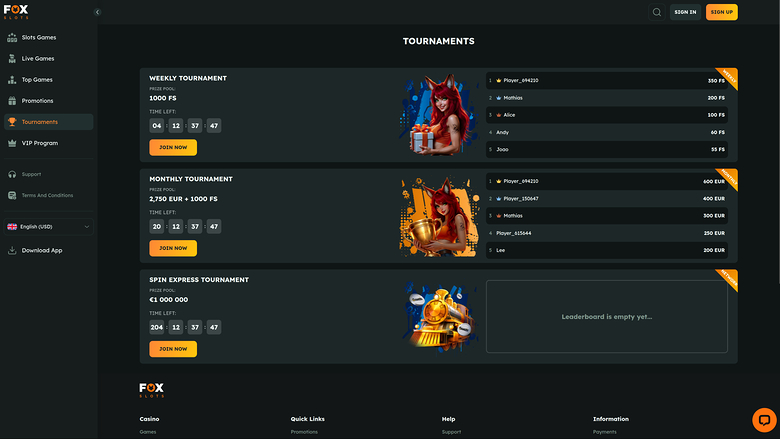Image resolution: width=780 pixels, height=439 pixels.
Task: Open Terms And Conditions link
Action: click(x=47, y=195)
